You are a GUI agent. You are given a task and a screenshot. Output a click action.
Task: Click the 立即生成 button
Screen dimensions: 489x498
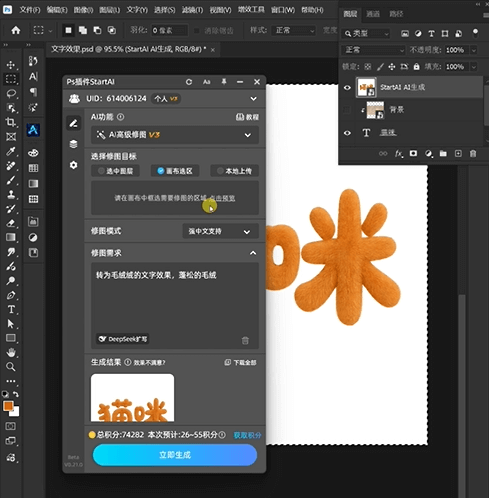(x=175, y=455)
